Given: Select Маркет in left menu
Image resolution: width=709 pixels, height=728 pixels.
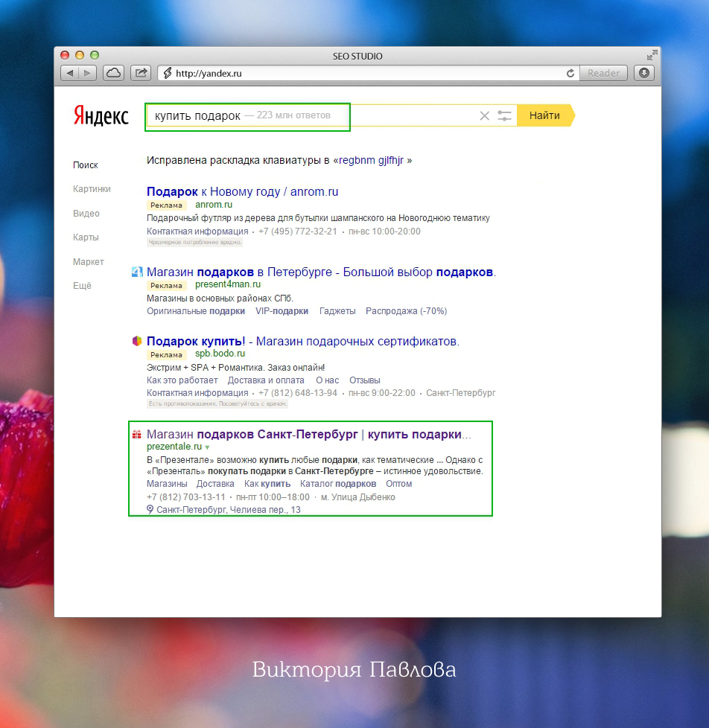Looking at the screenshot, I should [x=89, y=262].
